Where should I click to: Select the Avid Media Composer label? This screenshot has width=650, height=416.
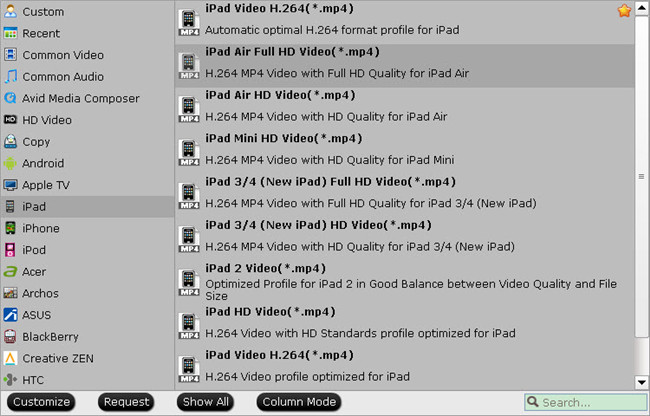(81, 99)
